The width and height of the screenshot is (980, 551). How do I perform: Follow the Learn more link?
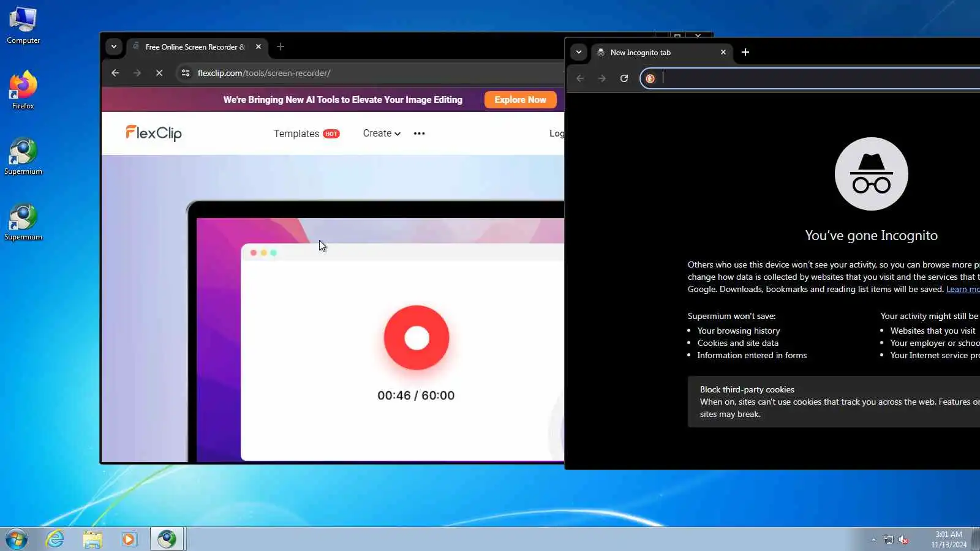(963, 290)
